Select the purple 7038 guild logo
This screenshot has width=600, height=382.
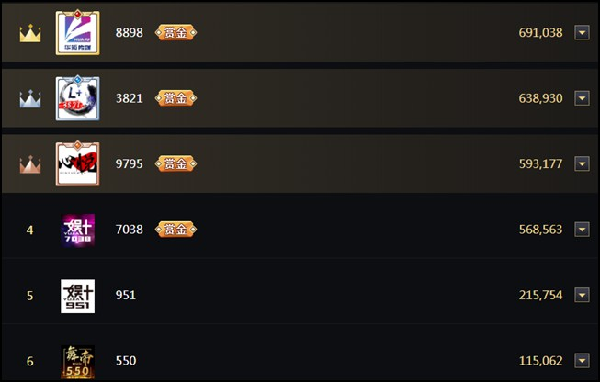(78, 230)
